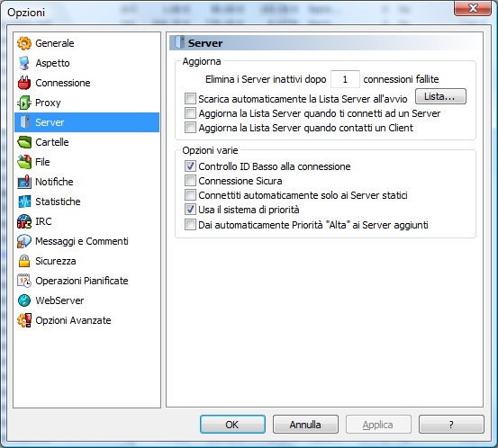Confirm settings with the OK button

point(232,425)
